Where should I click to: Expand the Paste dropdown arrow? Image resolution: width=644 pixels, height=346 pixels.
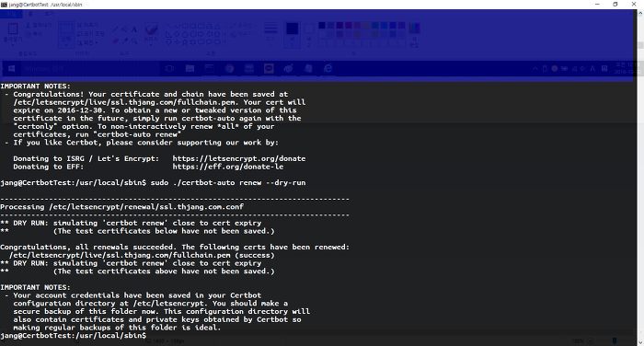13,45
